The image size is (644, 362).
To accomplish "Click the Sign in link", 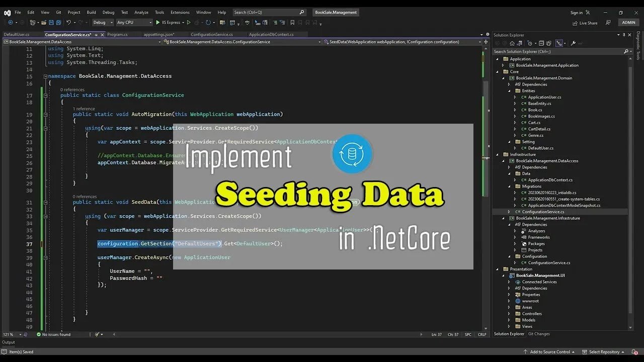I will pyautogui.click(x=577, y=13).
